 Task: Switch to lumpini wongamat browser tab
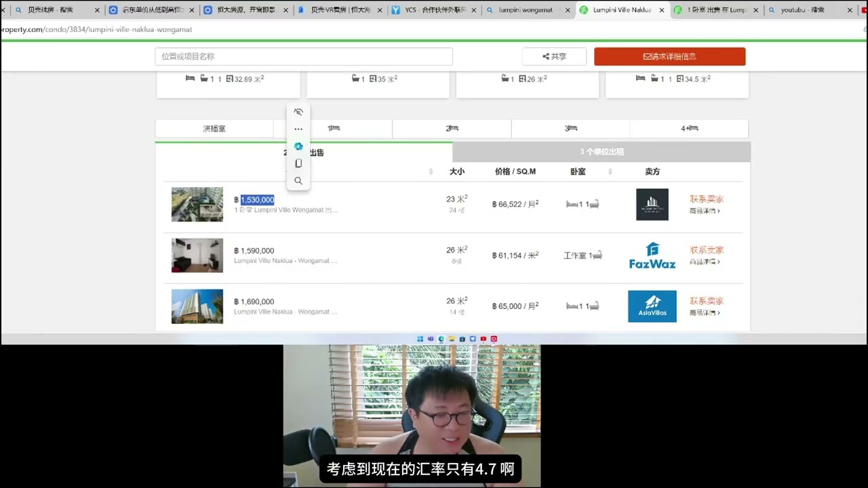(528, 10)
